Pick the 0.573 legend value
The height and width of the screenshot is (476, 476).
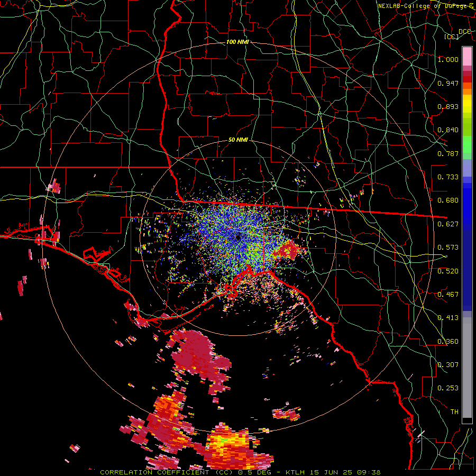[x=448, y=248]
